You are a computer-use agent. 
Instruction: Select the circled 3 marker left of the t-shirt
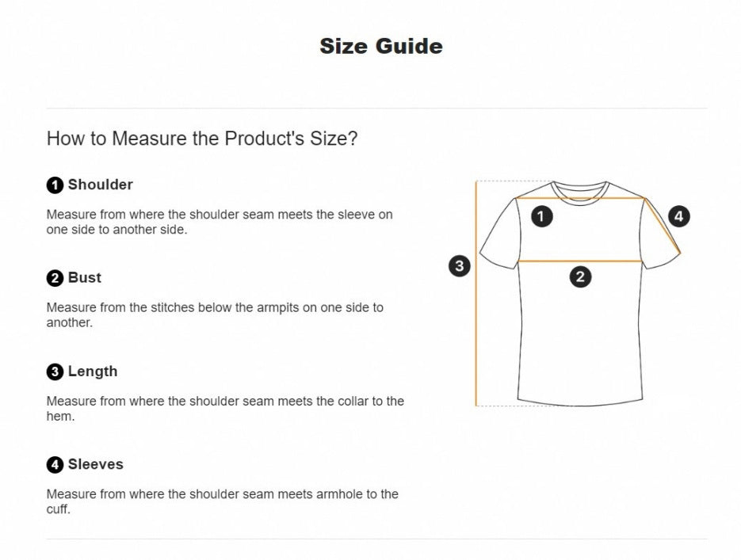point(460,265)
